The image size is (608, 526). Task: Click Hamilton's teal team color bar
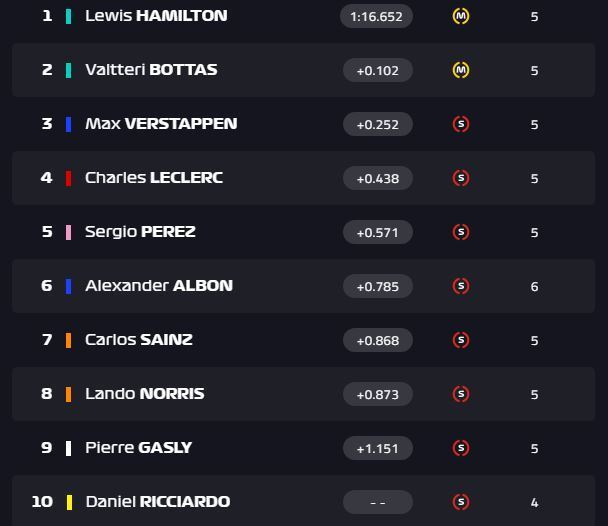pyautogui.click(x=69, y=16)
